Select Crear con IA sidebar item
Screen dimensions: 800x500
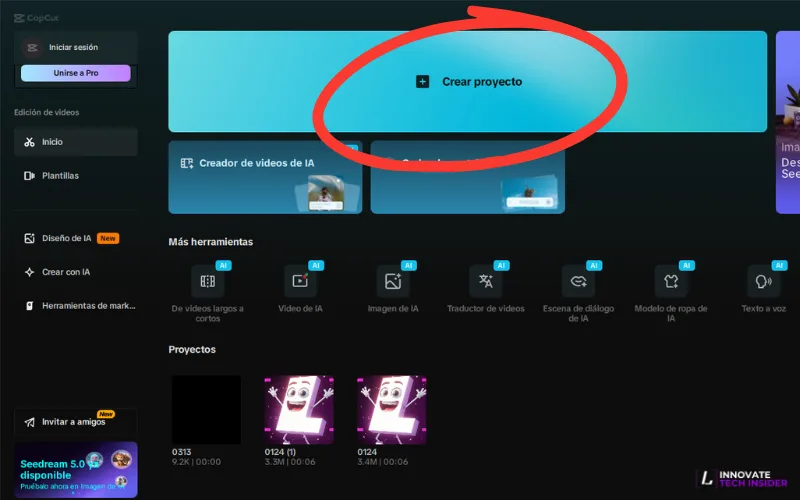(65, 272)
